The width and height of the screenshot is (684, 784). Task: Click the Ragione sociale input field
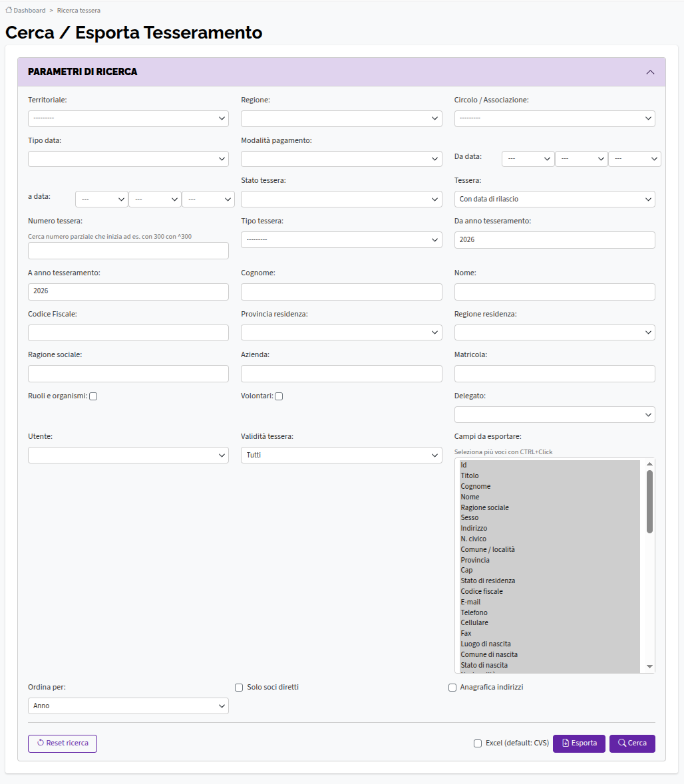pyautogui.click(x=128, y=374)
